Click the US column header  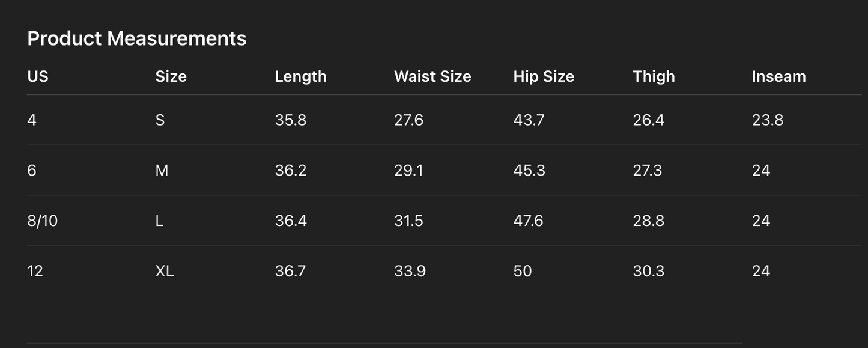coord(38,76)
